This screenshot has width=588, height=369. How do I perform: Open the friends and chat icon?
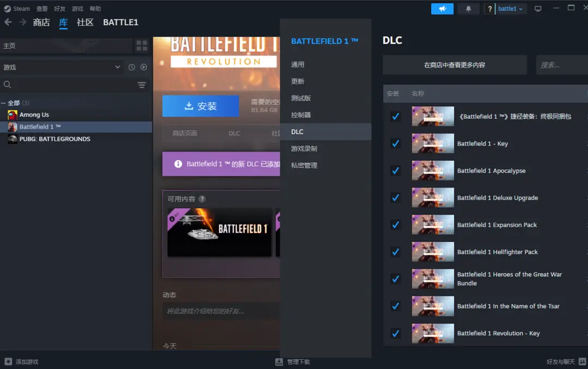583,361
